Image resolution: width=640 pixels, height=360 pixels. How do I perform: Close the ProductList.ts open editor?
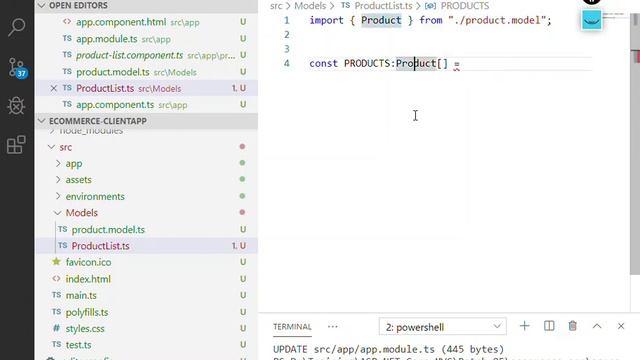coord(53,88)
